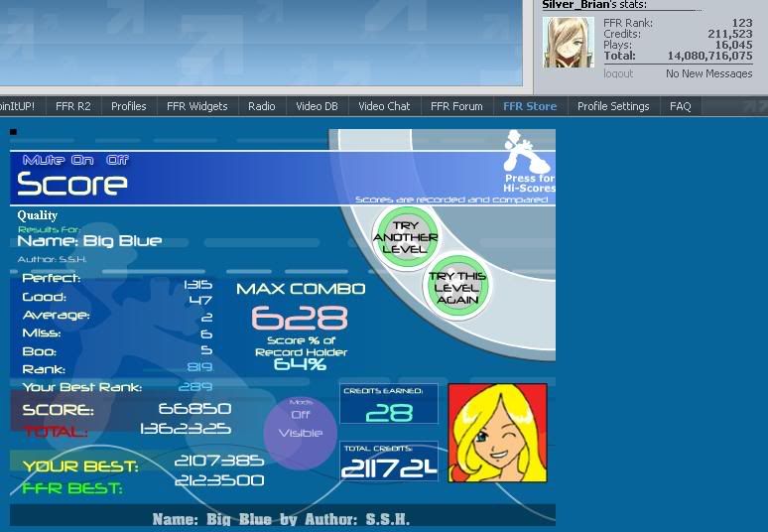Open the FFR Forum tab
Viewport: 768px width, 532px height.
pyautogui.click(x=456, y=106)
